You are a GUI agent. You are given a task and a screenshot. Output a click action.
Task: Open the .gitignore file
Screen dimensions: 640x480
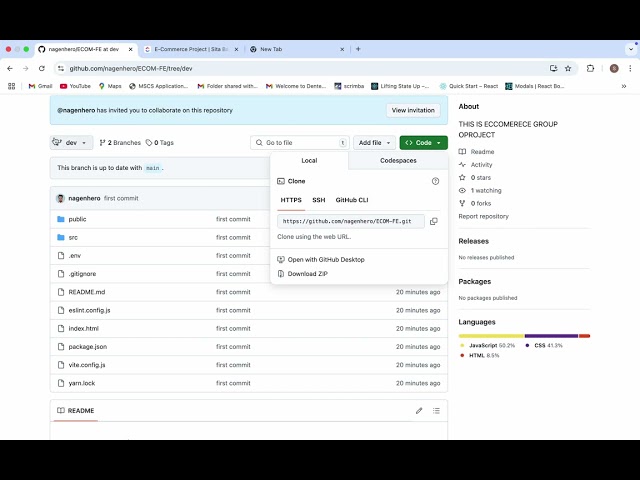[82, 274]
